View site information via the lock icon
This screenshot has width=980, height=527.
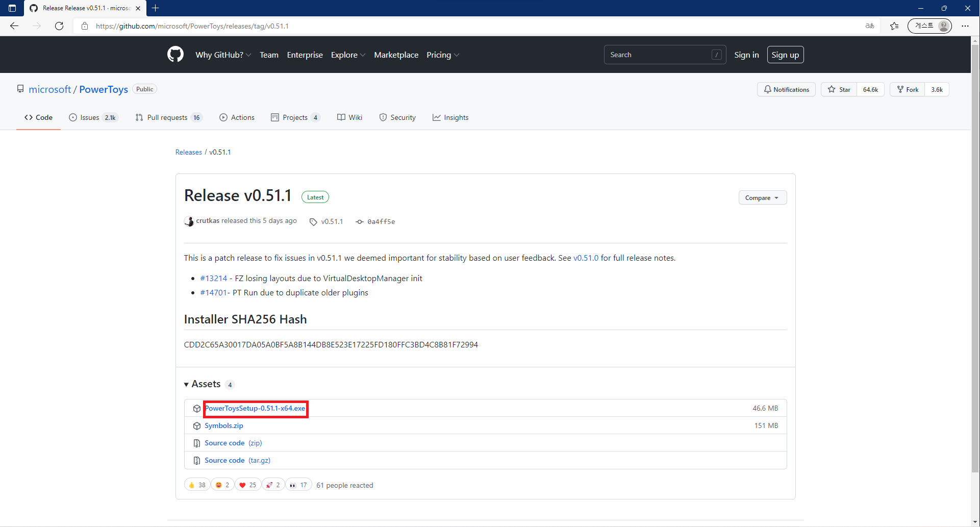[x=85, y=26]
